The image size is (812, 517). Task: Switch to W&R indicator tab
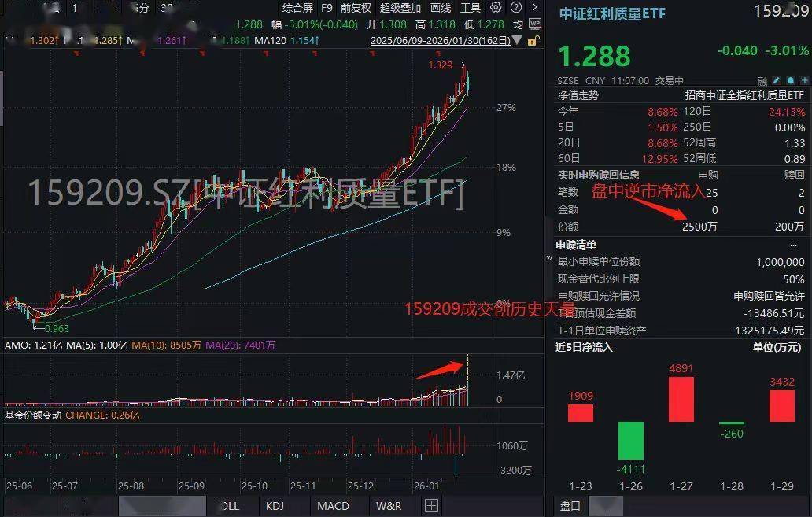[x=389, y=506]
